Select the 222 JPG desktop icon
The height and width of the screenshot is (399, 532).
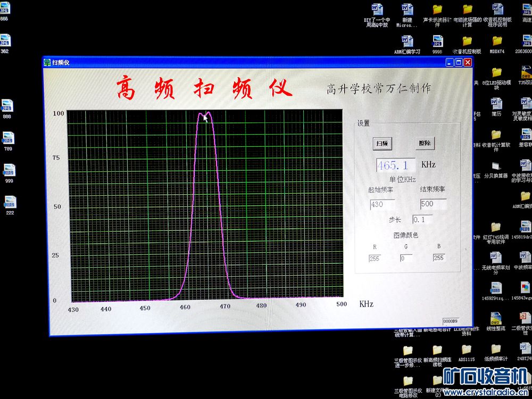click(x=10, y=202)
